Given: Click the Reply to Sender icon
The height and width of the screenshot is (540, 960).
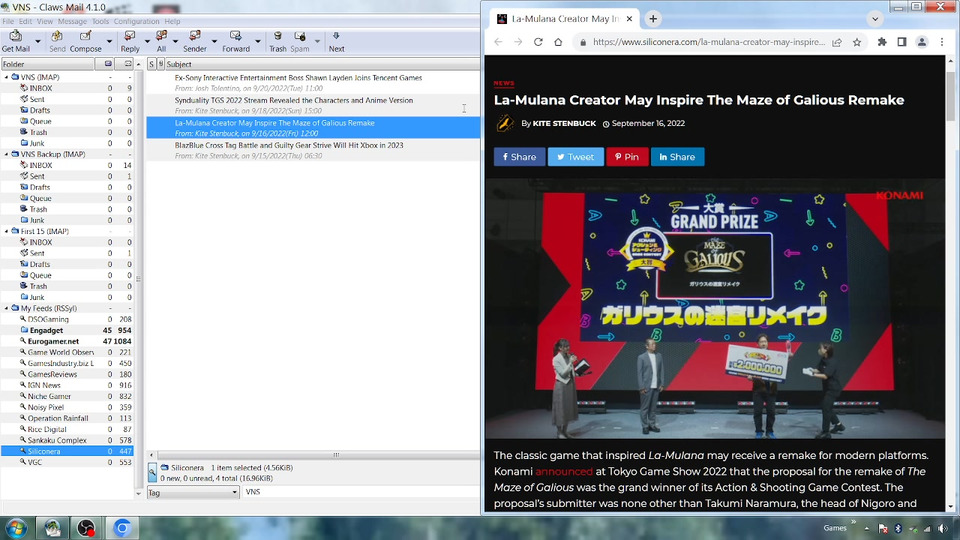Looking at the screenshot, I should pos(195,41).
